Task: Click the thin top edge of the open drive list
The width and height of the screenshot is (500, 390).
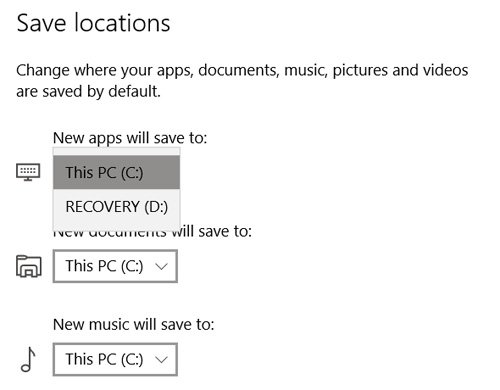Action: [x=116, y=151]
